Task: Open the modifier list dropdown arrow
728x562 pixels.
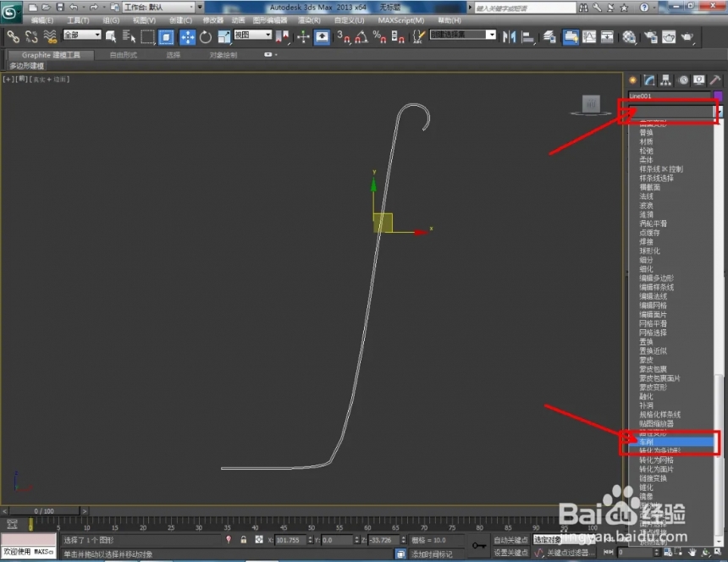Action: click(x=720, y=112)
